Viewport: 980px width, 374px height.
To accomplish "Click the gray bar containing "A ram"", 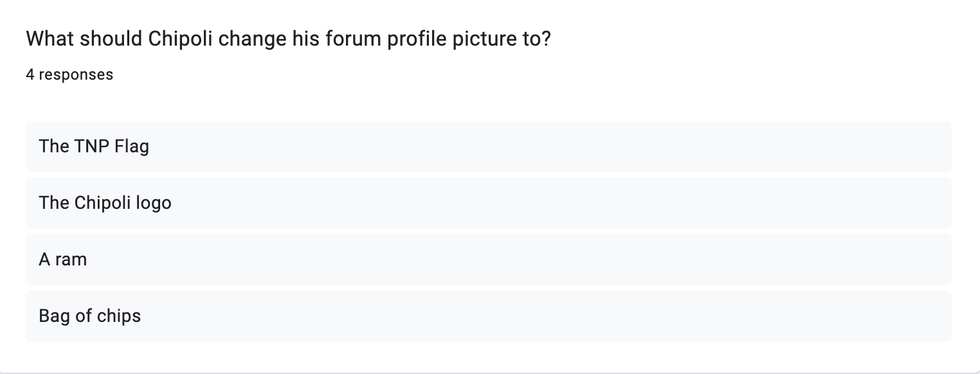I will pyautogui.click(x=450, y=259).
